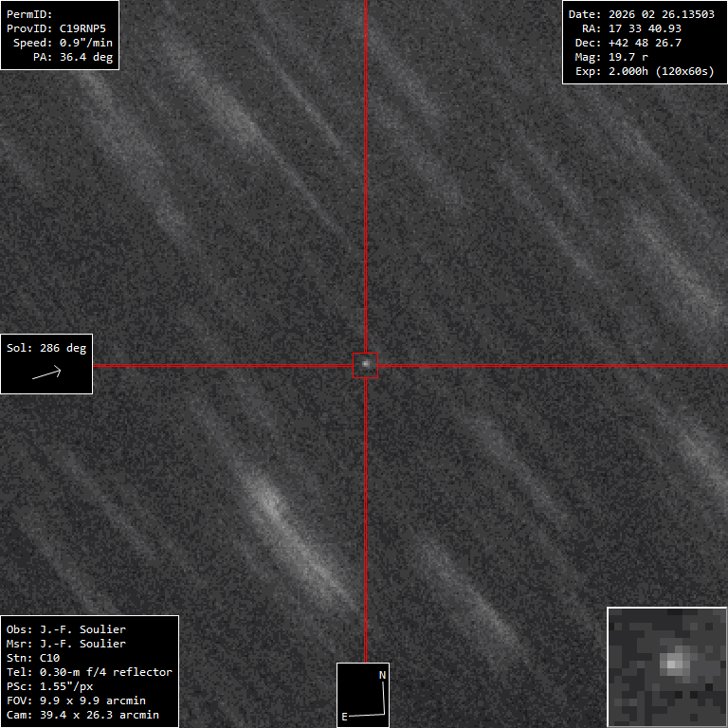728x728 pixels.
Task: Select the Date 2026 02 26.13503 line
Action: 641,14
